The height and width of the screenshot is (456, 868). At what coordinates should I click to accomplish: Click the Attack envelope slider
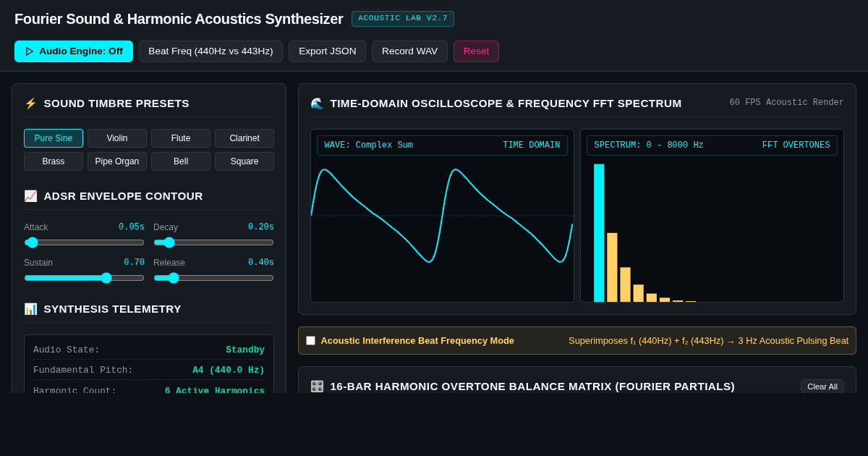click(84, 242)
